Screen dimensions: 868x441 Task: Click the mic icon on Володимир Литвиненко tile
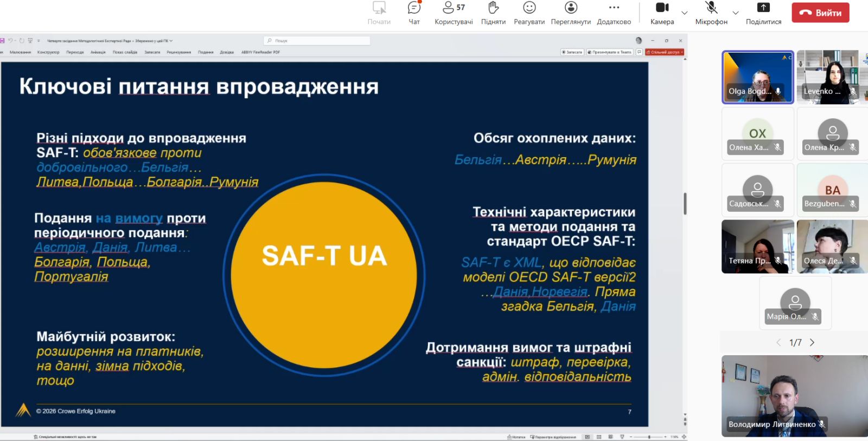822,424
